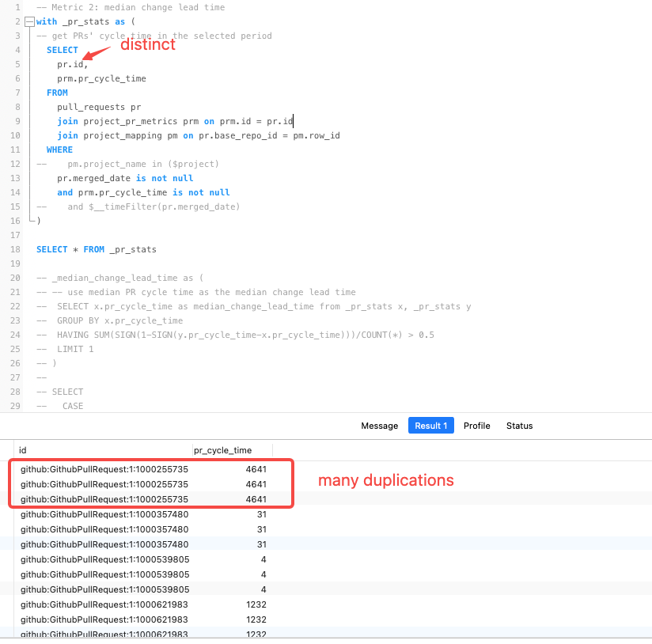
Task: Select the first 1232 value cell
Action: 256,604
